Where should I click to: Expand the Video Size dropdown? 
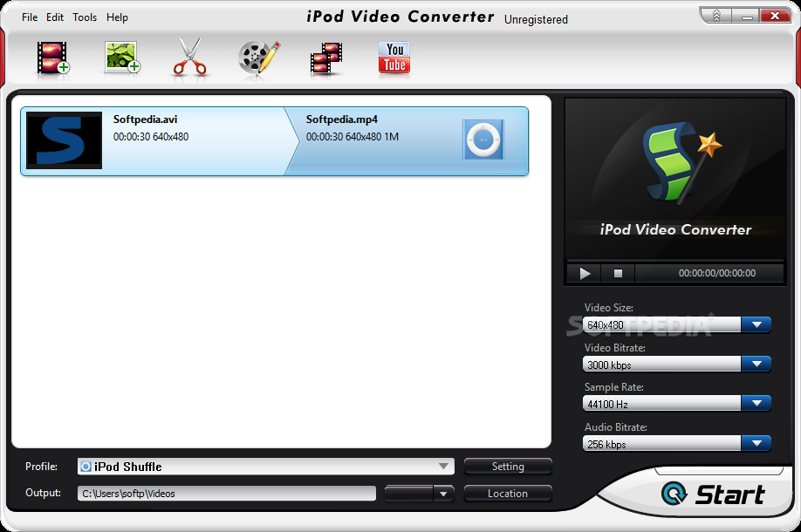[756, 325]
